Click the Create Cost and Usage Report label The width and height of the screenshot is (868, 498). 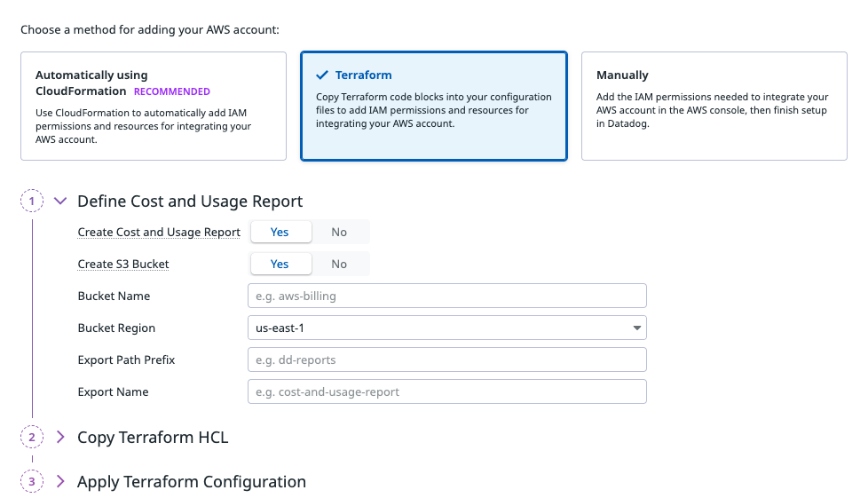click(x=159, y=232)
